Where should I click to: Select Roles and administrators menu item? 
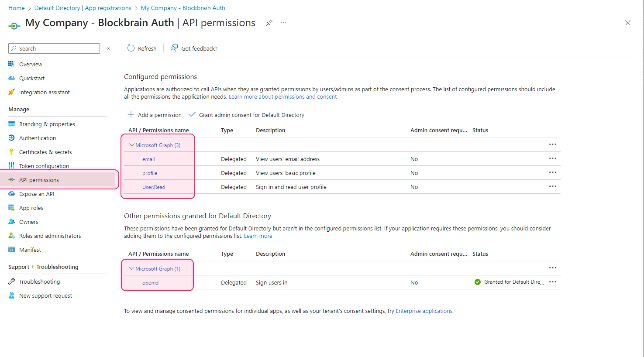pos(50,236)
